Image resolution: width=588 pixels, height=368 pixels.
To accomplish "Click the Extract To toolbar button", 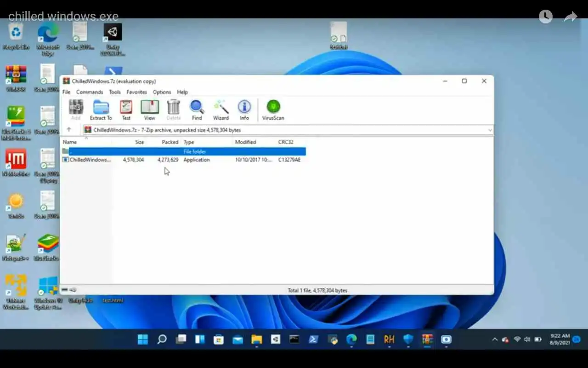I will (101, 110).
